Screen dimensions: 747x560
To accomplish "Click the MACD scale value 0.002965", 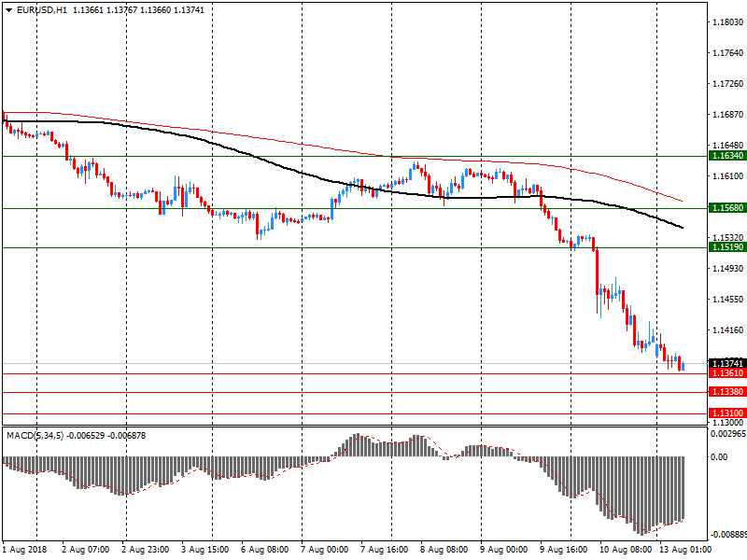I will [728, 434].
